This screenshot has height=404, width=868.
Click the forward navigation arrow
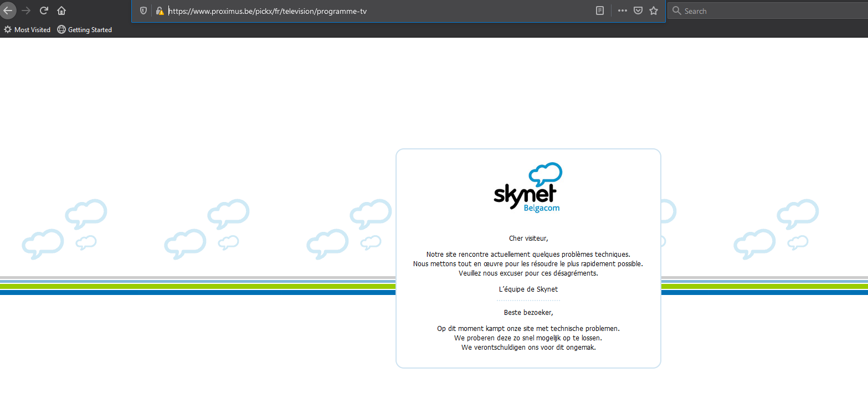[26, 11]
